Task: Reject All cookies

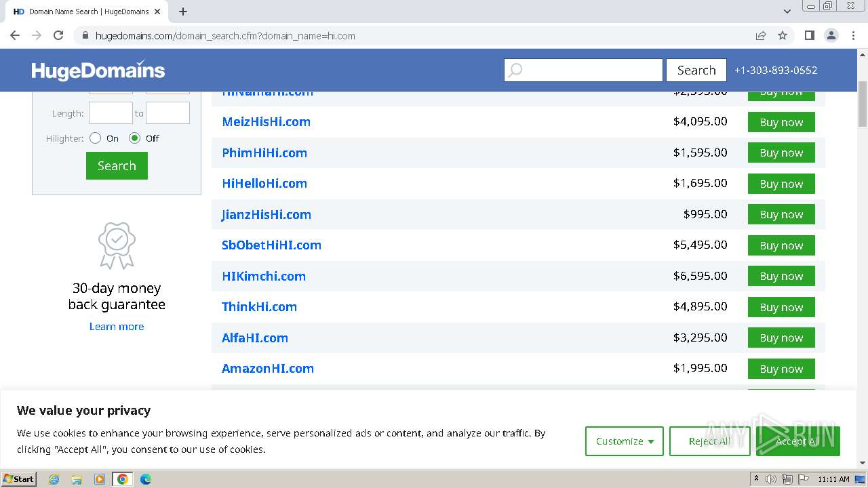Action: (709, 441)
